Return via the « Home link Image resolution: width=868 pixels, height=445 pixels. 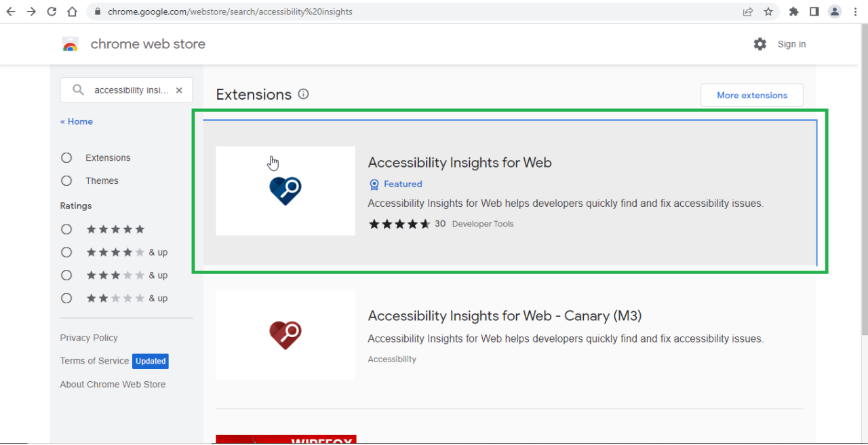77,121
